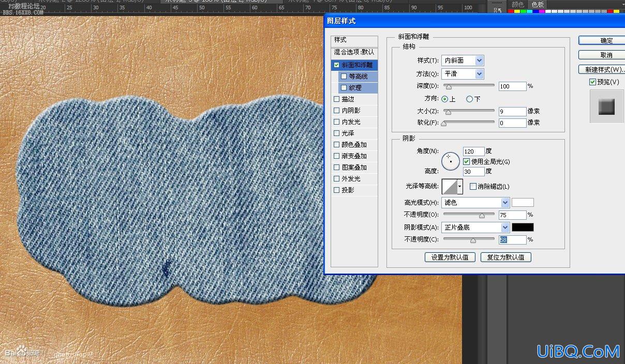
Task: Open the 方法 dropdown showing 平滑
Action: (x=463, y=74)
